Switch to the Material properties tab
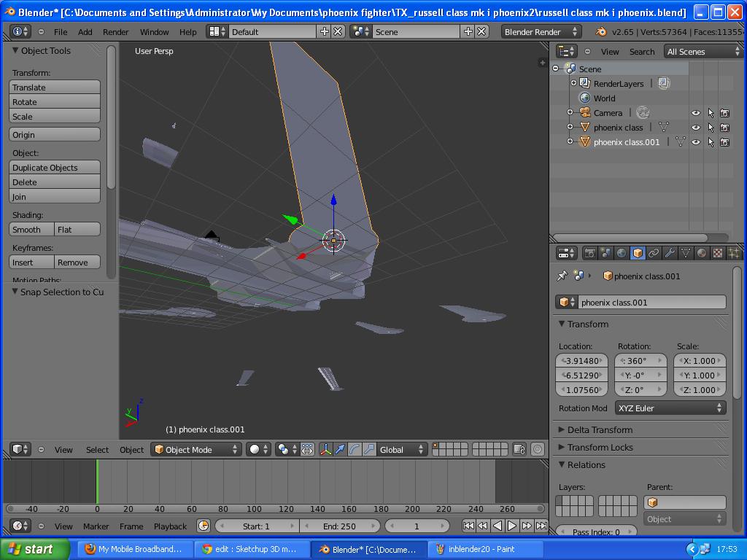Screen dimensions: 747x560 coord(701,253)
